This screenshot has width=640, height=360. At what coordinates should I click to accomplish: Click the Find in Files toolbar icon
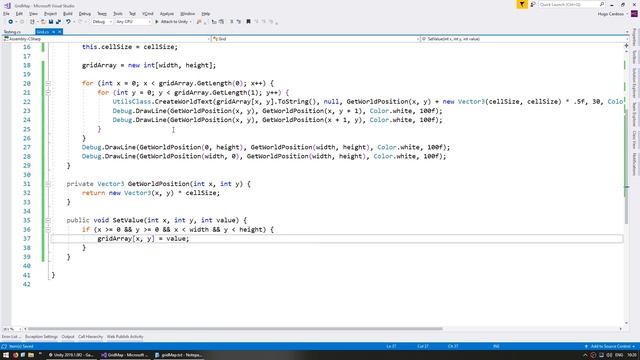tap(199, 22)
